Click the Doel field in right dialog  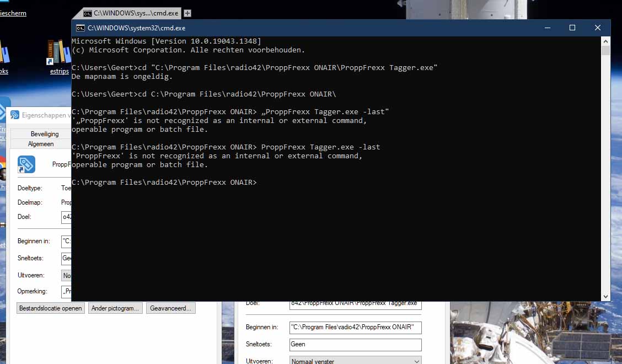pyautogui.click(x=356, y=304)
